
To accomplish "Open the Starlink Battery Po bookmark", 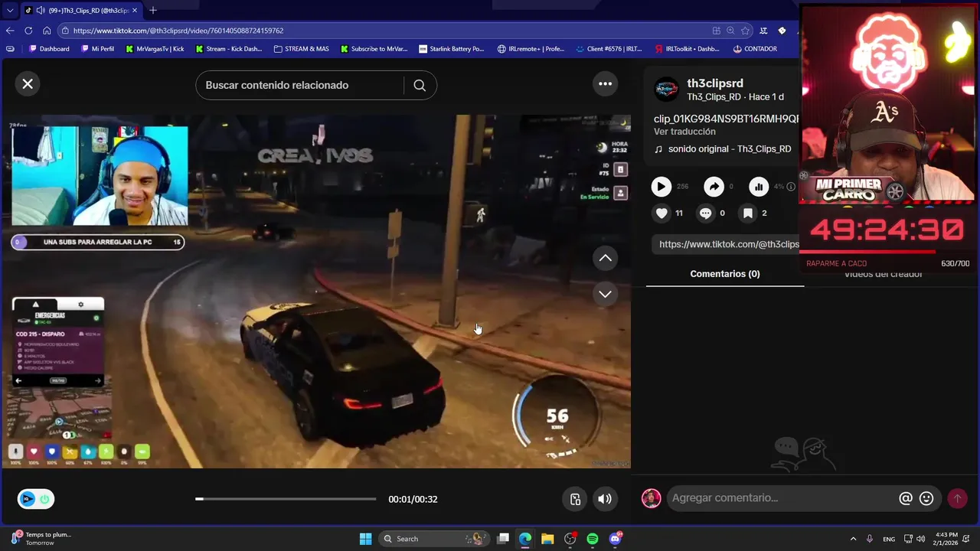I will [452, 49].
